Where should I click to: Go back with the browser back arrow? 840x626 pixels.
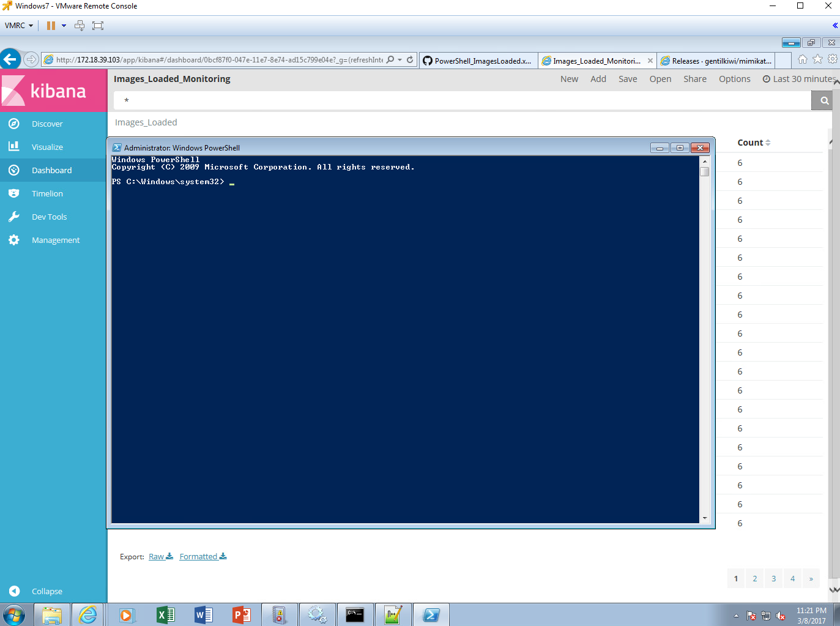click(10, 59)
